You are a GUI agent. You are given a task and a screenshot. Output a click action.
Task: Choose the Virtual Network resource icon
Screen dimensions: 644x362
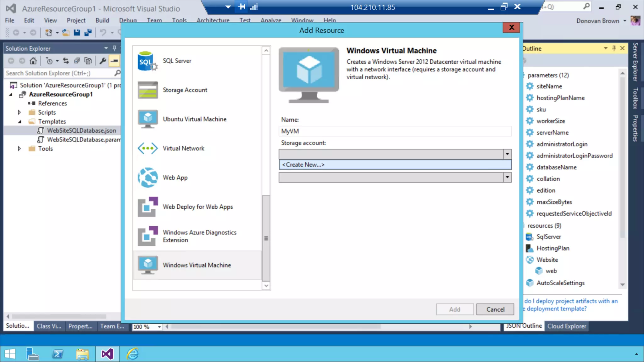(x=147, y=148)
